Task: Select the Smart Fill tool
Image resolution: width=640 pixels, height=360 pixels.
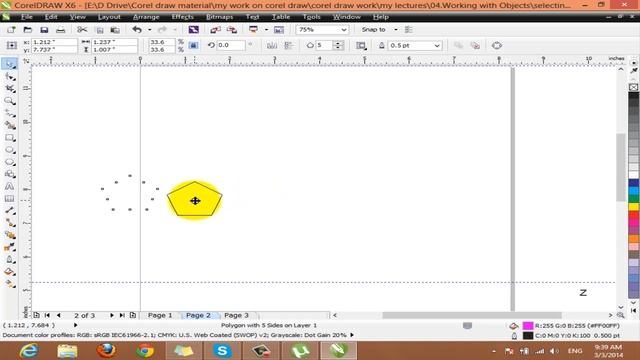Action: (9, 125)
